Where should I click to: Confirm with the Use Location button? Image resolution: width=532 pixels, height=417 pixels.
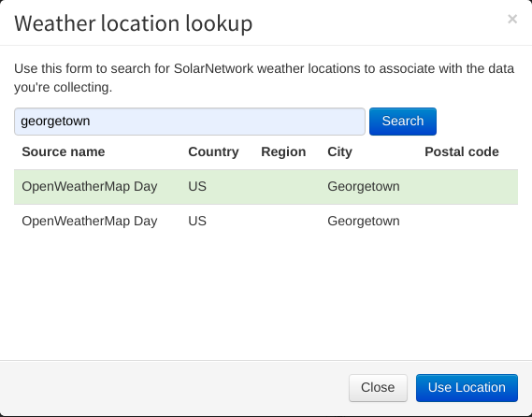click(467, 387)
